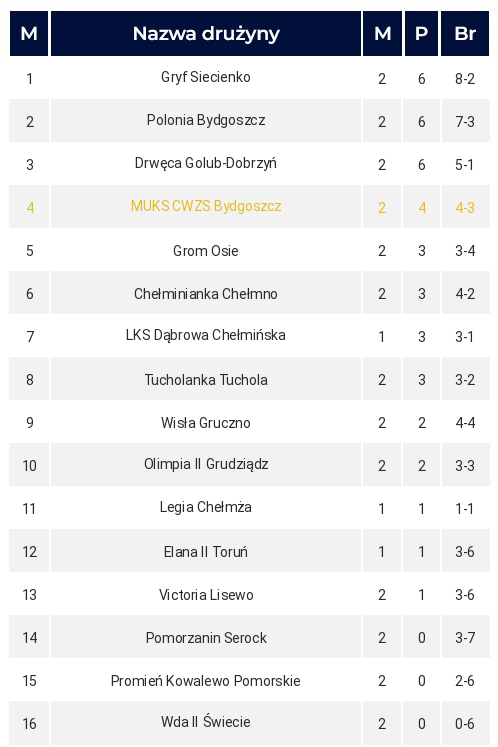Click the Elana II Toruń team name

(205, 552)
